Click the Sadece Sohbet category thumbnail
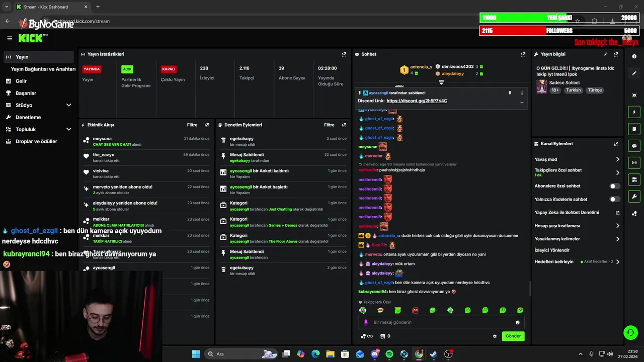This screenshot has height=362, width=644. click(x=541, y=86)
